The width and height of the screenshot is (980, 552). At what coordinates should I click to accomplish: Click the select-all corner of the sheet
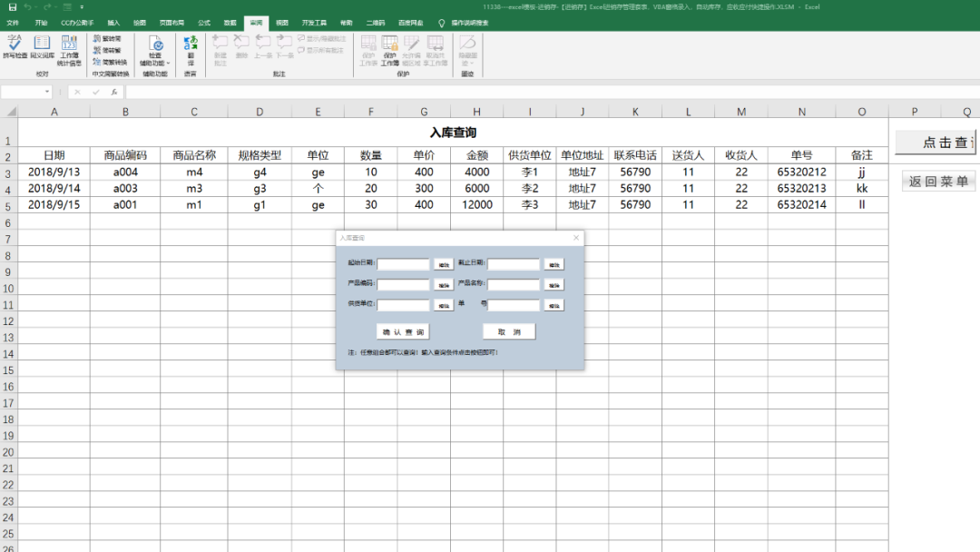9,112
